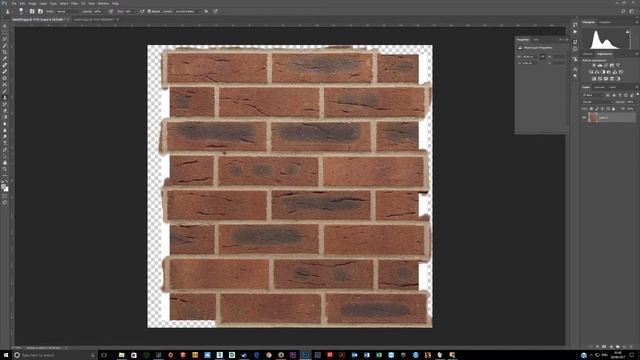This screenshot has width=640, height=360.
Task: Add a Threshold adjustment
Action: 606,79
